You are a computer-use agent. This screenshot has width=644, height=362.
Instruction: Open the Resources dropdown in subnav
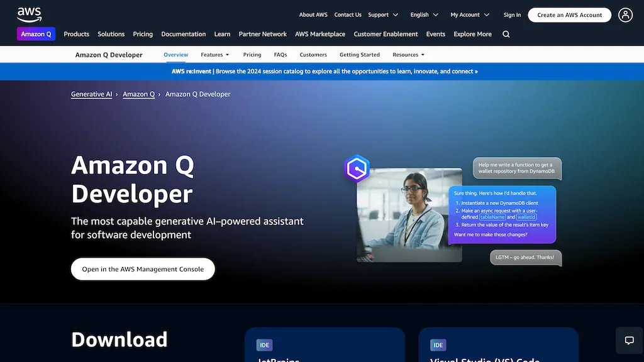(x=408, y=55)
